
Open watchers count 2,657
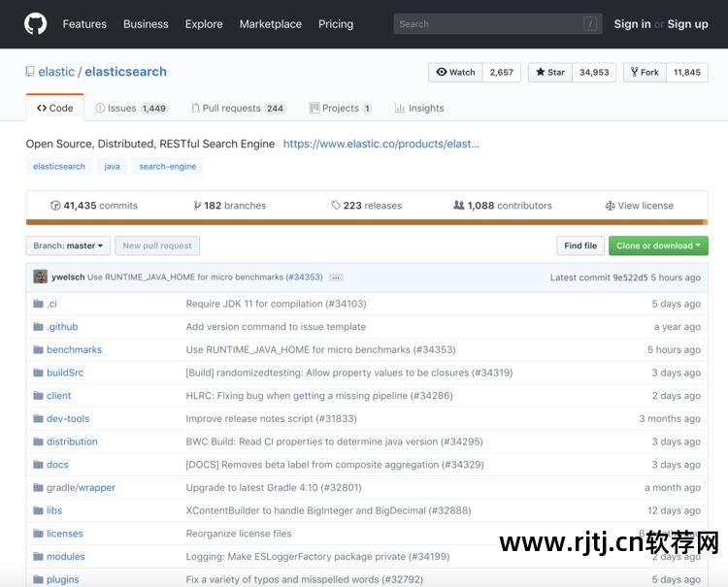point(502,73)
